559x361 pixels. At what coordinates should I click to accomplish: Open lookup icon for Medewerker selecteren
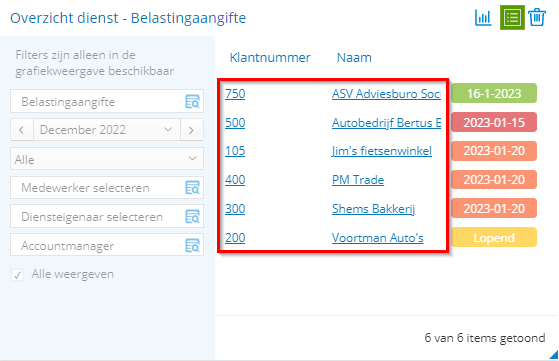[193, 187]
